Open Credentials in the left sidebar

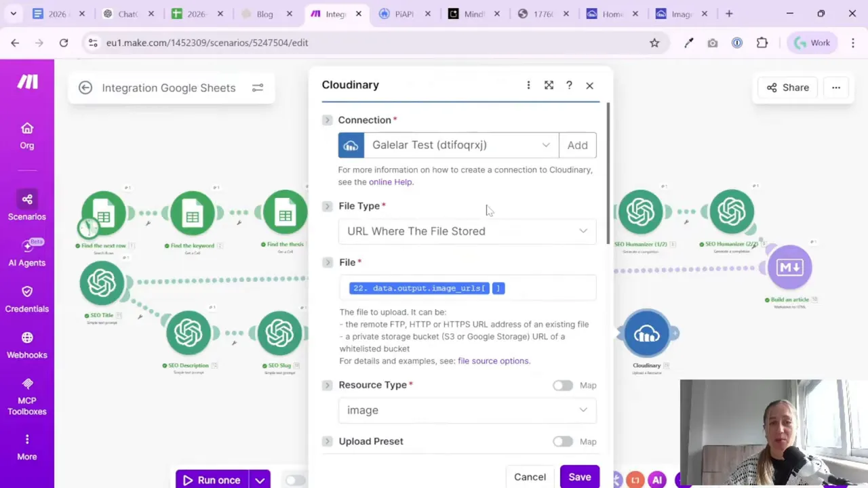point(27,298)
